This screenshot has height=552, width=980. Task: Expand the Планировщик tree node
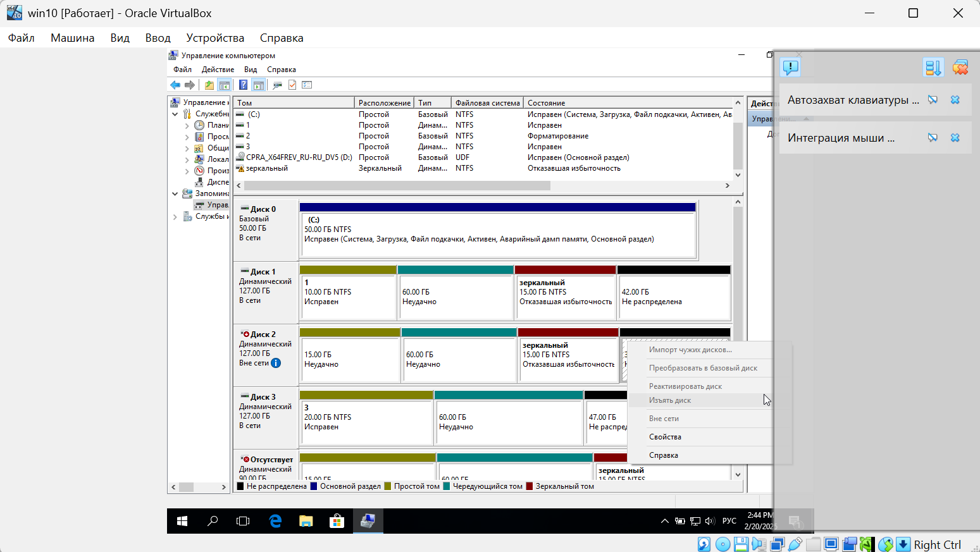(x=187, y=125)
